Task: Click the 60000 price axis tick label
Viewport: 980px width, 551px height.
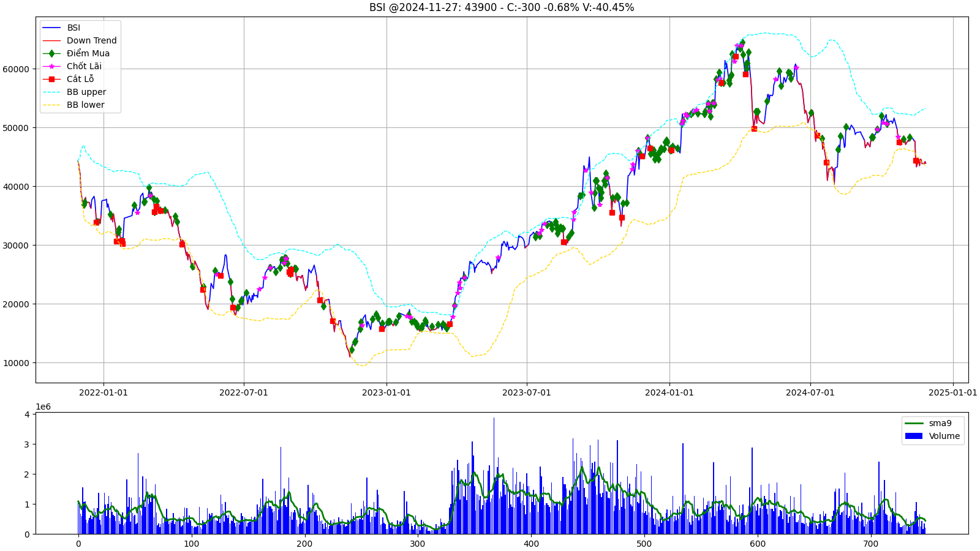Action: click(16, 69)
